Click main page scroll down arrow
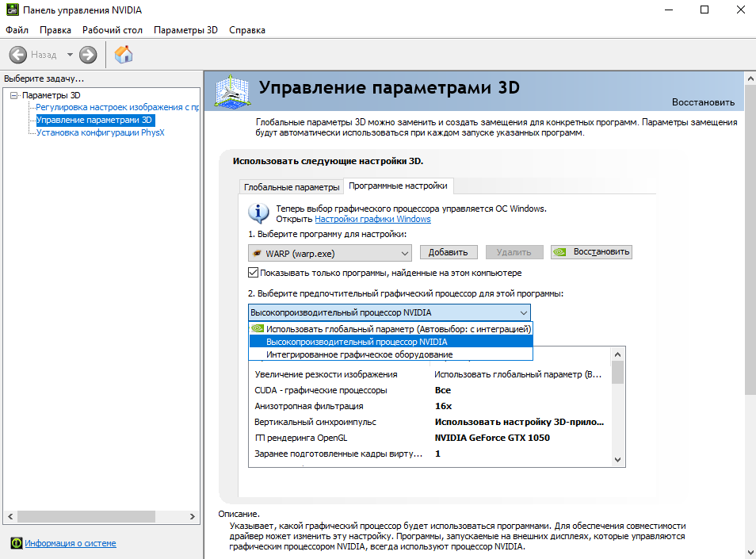 coord(750,552)
